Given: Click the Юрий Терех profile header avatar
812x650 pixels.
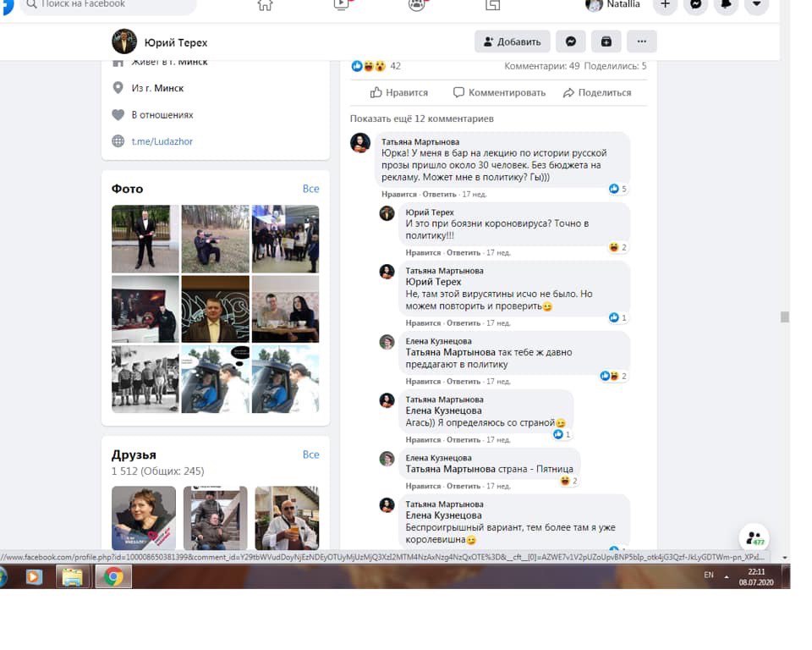Looking at the screenshot, I should [x=124, y=41].
